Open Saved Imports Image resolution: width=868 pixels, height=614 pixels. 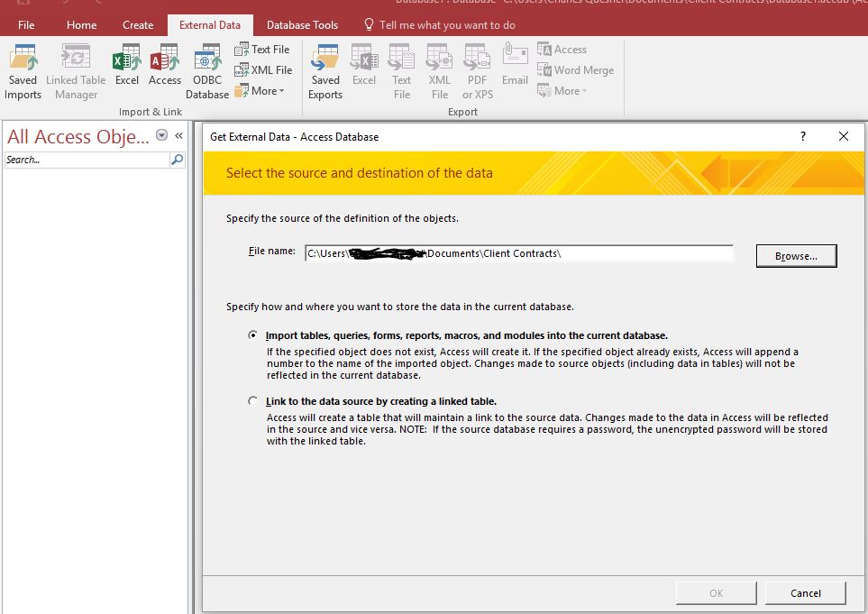pos(23,72)
